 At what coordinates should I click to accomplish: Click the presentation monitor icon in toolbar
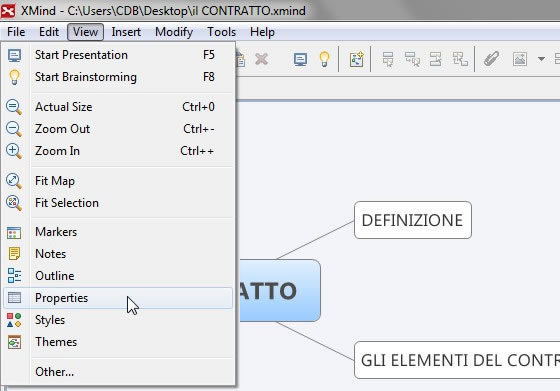(x=300, y=60)
